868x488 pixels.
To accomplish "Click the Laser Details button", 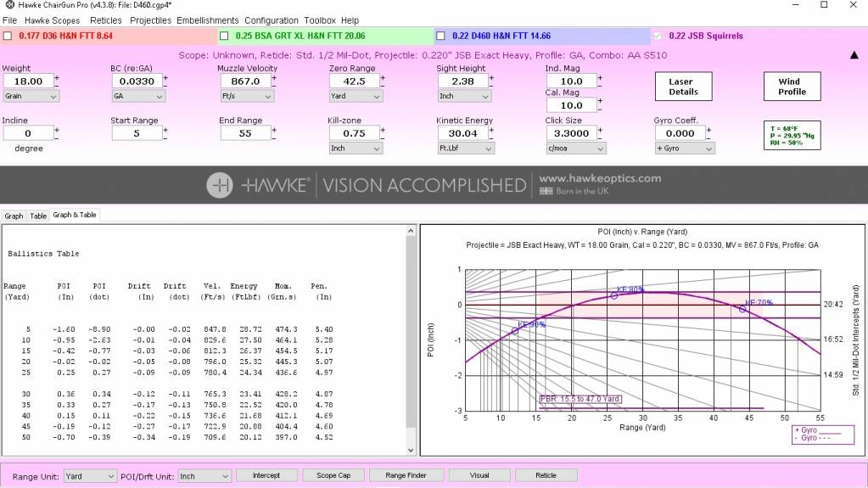I will [683, 87].
